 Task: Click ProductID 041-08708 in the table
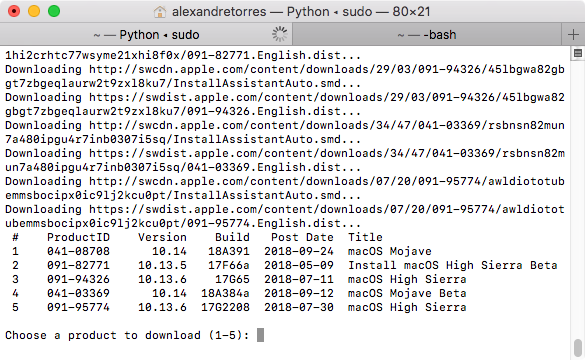pyautogui.click(x=78, y=251)
